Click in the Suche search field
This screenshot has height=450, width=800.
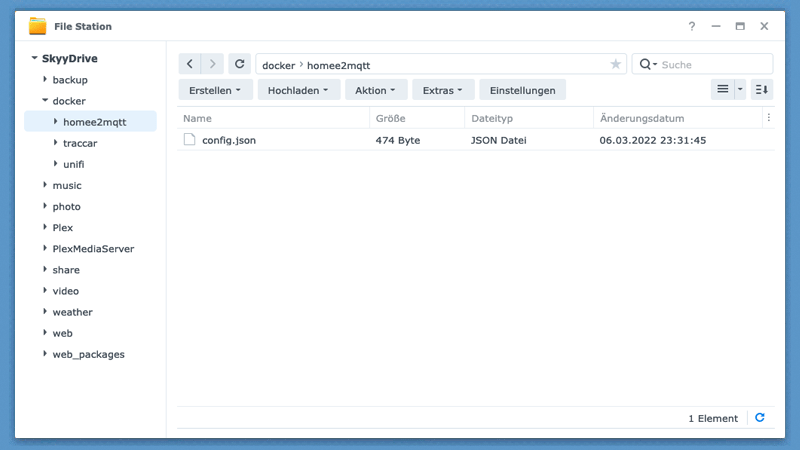(712, 65)
